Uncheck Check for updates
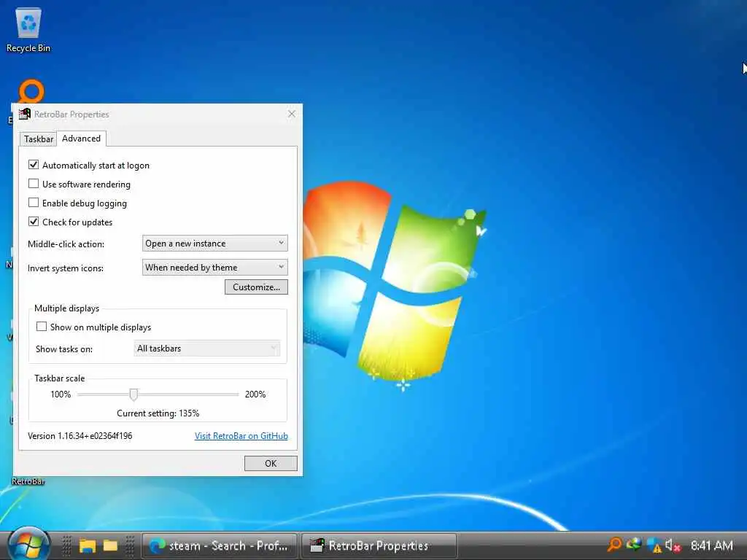The width and height of the screenshot is (747, 560). point(34,222)
